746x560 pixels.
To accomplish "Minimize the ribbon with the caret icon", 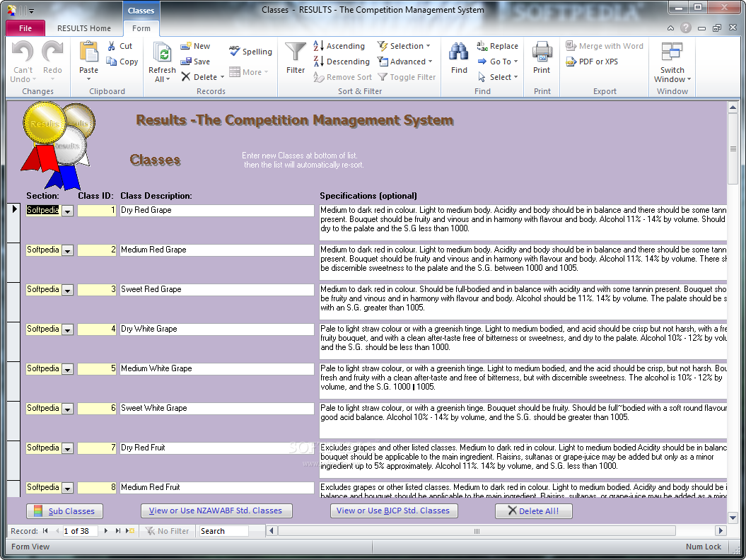I will pos(670,28).
